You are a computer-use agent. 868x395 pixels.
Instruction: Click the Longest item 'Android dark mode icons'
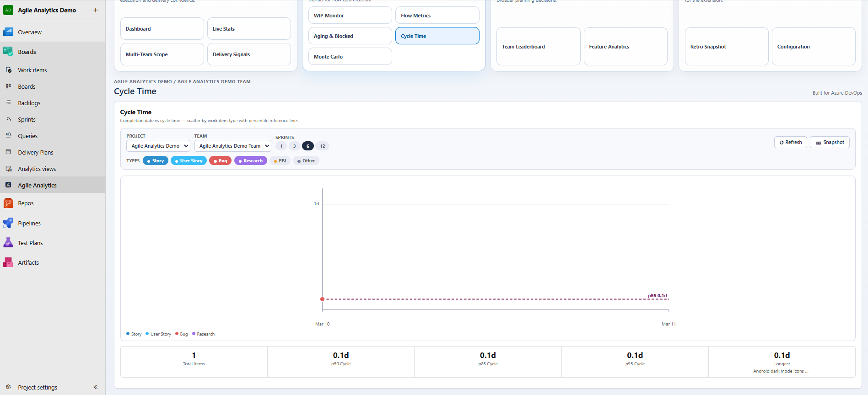pyautogui.click(x=781, y=371)
